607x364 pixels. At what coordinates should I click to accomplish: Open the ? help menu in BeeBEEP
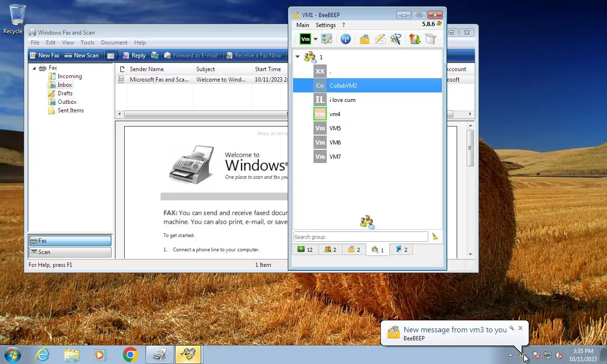tap(343, 25)
